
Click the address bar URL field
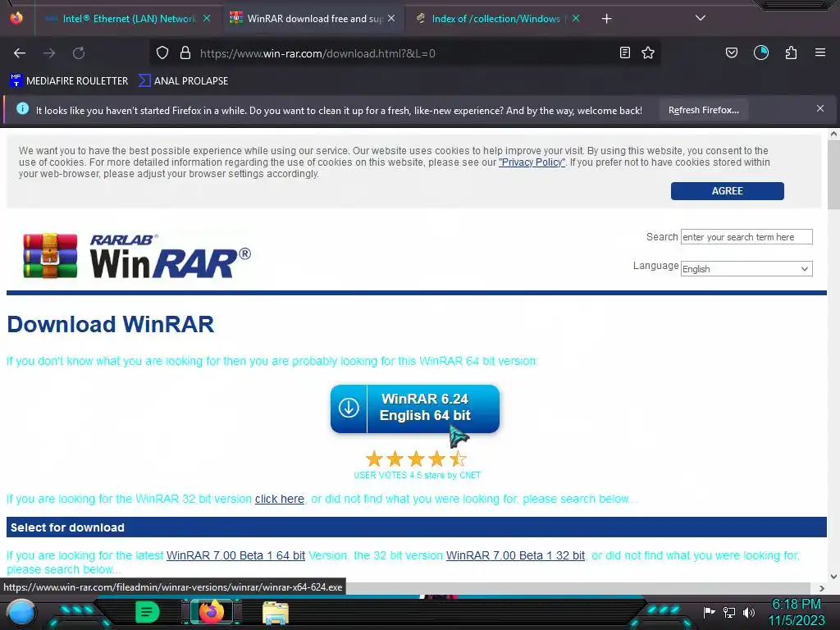click(x=404, y=53)
